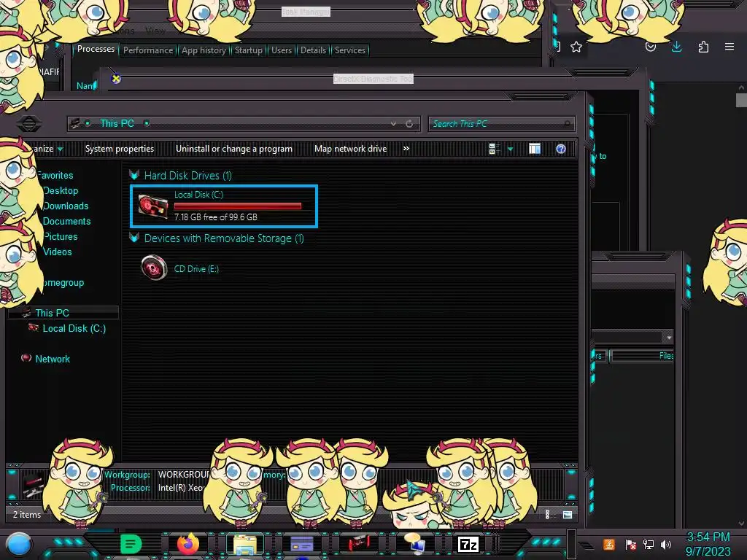747x560 pixels.
Task: Click Uninstall or change a program
Action: (x=234, y=149)
